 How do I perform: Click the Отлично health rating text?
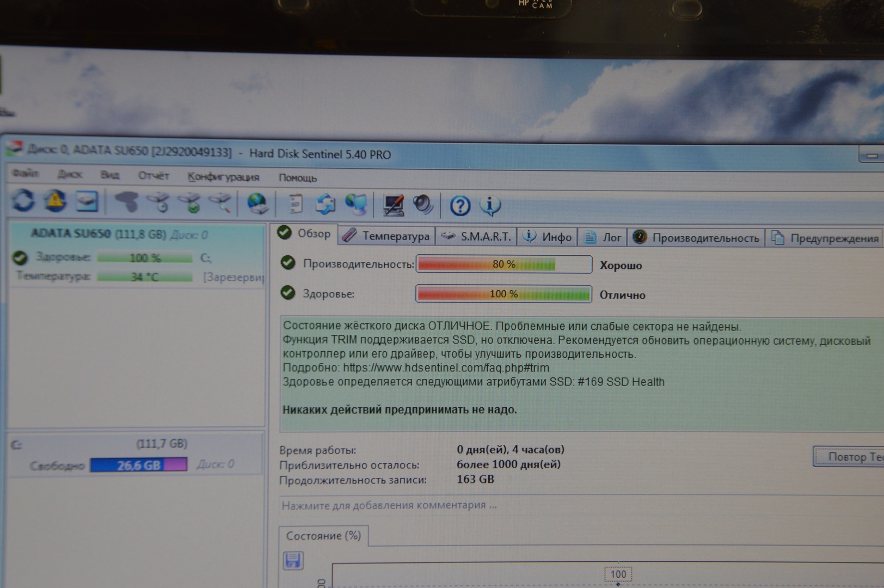click(622, 295)
